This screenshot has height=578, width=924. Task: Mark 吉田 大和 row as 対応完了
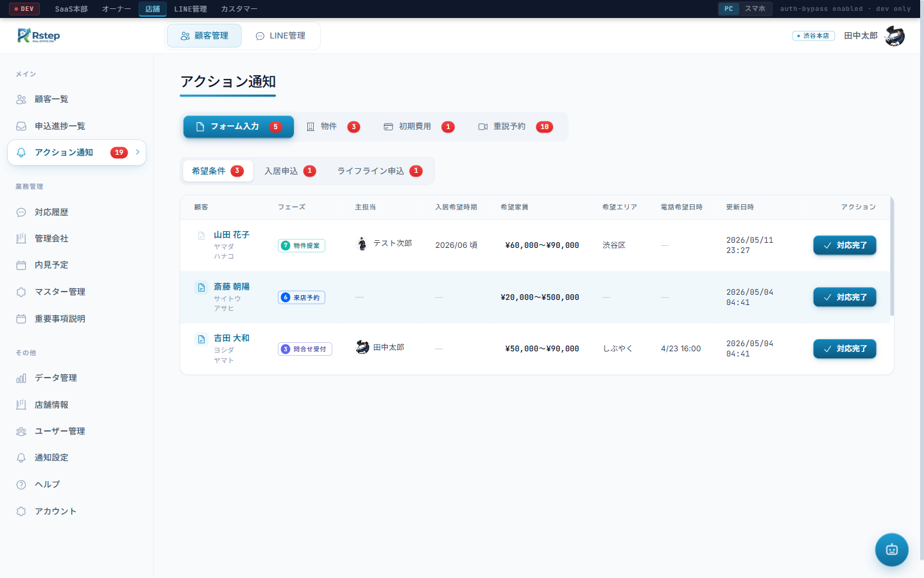pyautogui.click(x=844, y=349)
